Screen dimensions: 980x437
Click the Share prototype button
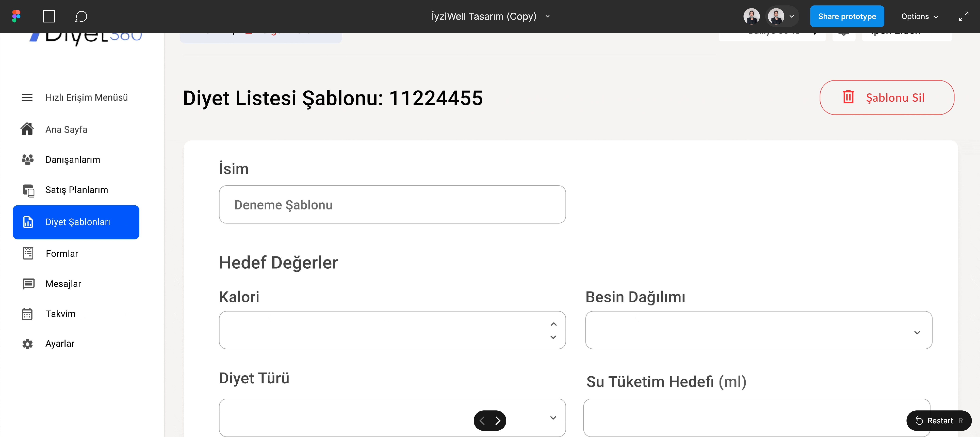(x=847, y=16)
